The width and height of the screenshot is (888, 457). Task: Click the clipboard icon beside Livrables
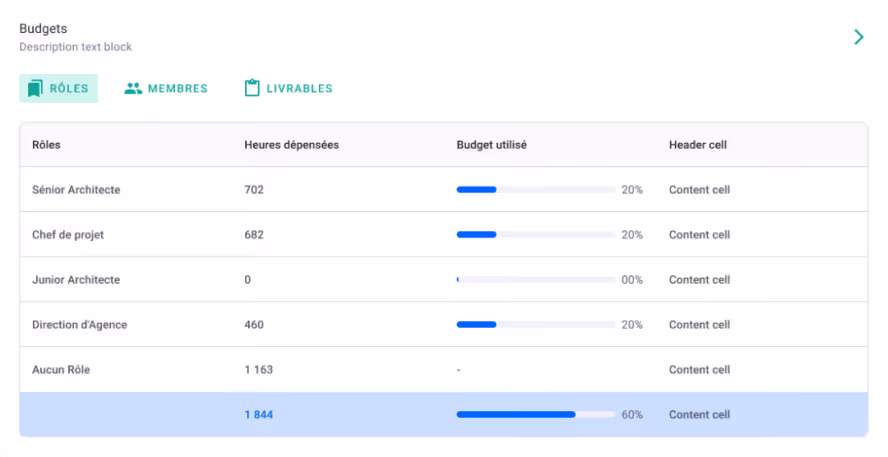[x=252, y=88]
